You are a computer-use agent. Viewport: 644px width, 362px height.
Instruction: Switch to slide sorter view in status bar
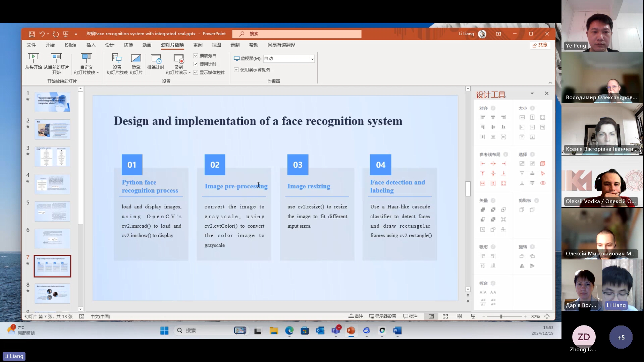(x=445, y=316)
